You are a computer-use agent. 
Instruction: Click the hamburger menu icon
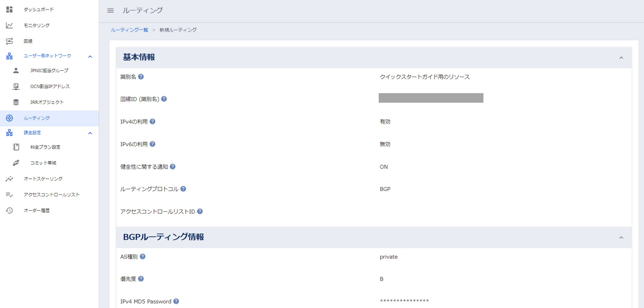(x=110, y=11)
